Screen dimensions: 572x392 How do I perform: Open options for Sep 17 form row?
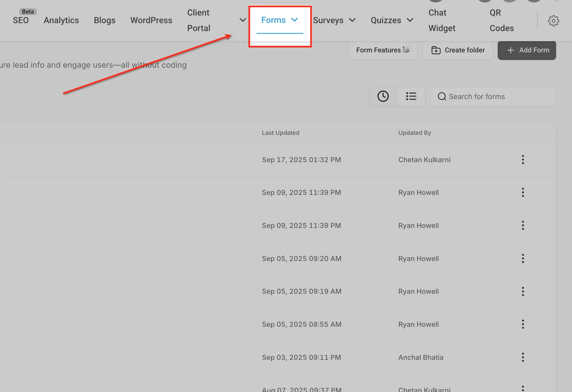point(523,160)
